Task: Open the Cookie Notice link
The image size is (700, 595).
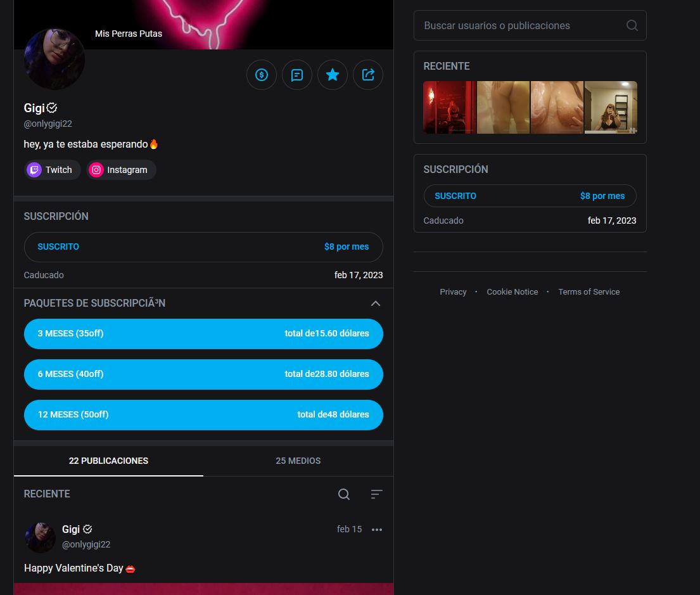Action: coord(512,292)
